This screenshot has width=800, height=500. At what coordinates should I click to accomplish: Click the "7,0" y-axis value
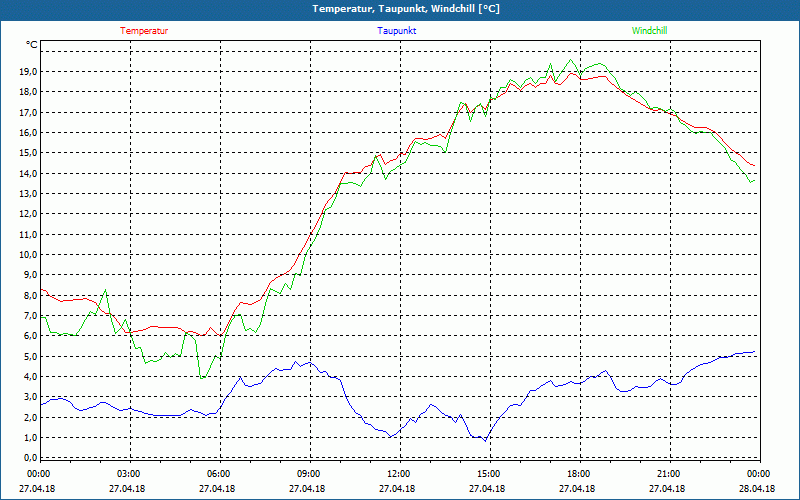pyautogui.click(x=30, y=315)
